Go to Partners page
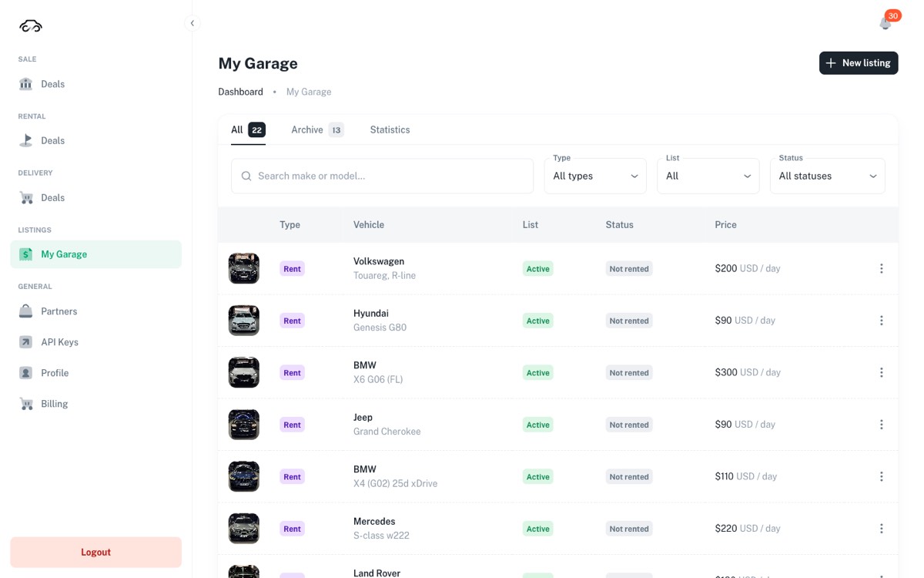The width and height of the screenshot is (924, 578). [x=96, y=311]
